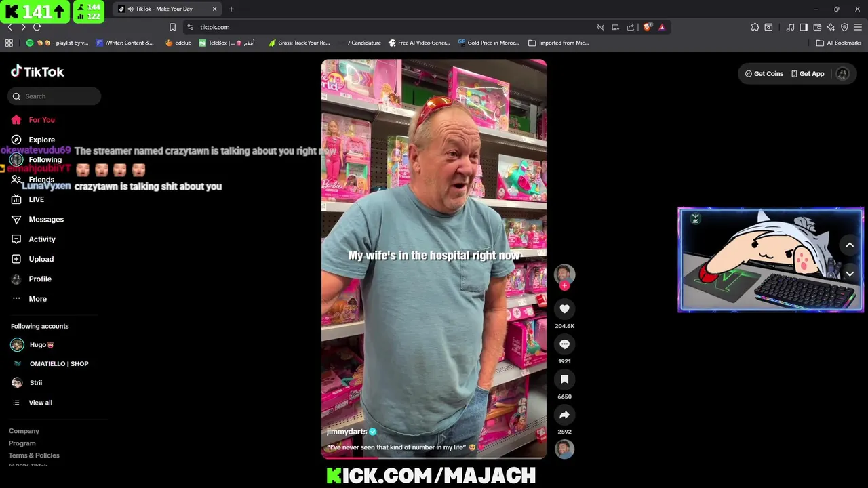Open the Activity notifications panel
The height and width of the screenshot is (488, 868).
pyautogui.click(x=42, y=239)
